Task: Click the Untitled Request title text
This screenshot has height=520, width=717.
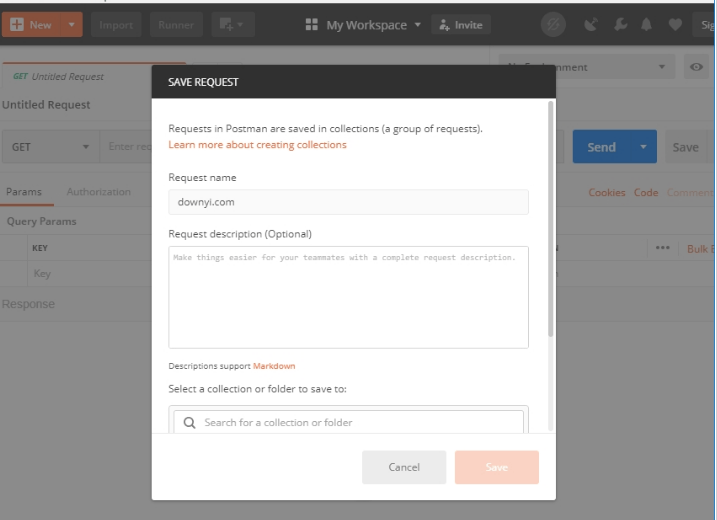Action: coord(46,105)
